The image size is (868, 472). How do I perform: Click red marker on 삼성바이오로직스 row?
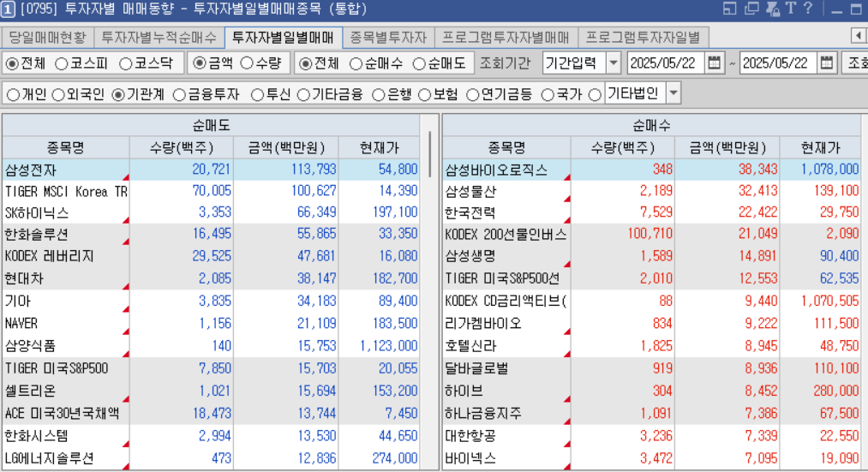[567, 177]
